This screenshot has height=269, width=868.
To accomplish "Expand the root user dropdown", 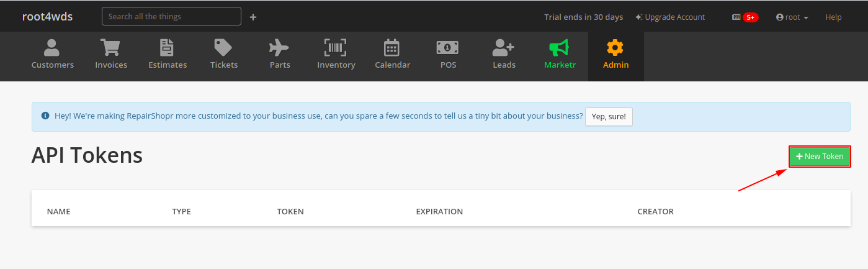I will [x=792, y=17].
